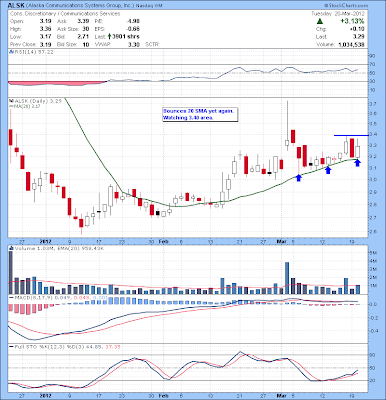This screenshot has width=386, height=400.
Task: Click the 3.4 price scale label
Action: (374, 135)
